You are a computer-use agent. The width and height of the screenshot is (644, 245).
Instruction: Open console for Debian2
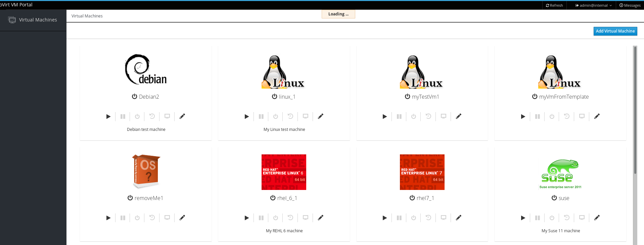click(167, 116)
